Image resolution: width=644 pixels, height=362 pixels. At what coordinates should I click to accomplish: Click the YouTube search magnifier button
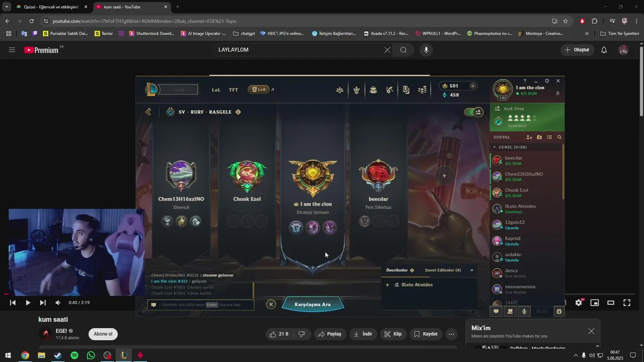404,50
